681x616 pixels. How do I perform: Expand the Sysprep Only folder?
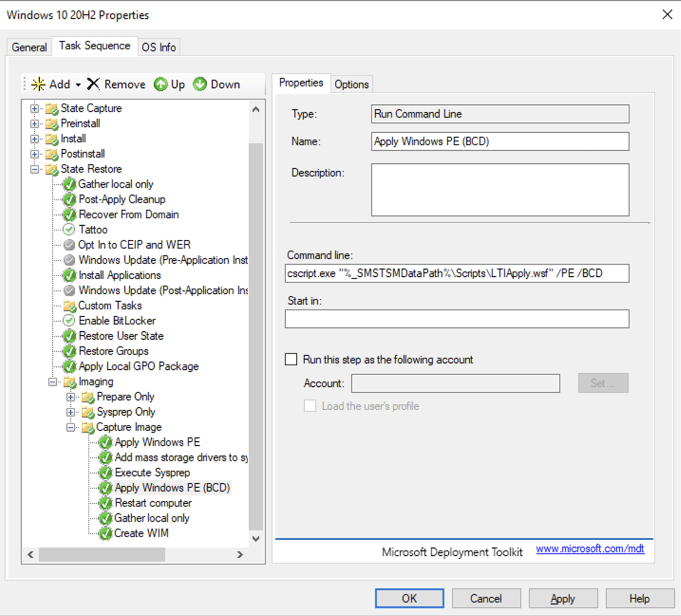pyautogui.click(x=71, y=412)
